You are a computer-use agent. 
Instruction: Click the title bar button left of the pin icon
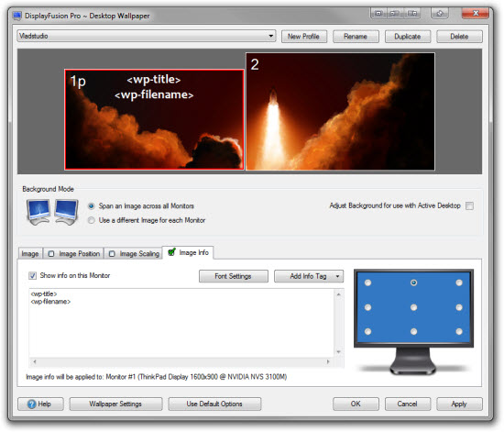pyautogui.click(x=411, y=13)
